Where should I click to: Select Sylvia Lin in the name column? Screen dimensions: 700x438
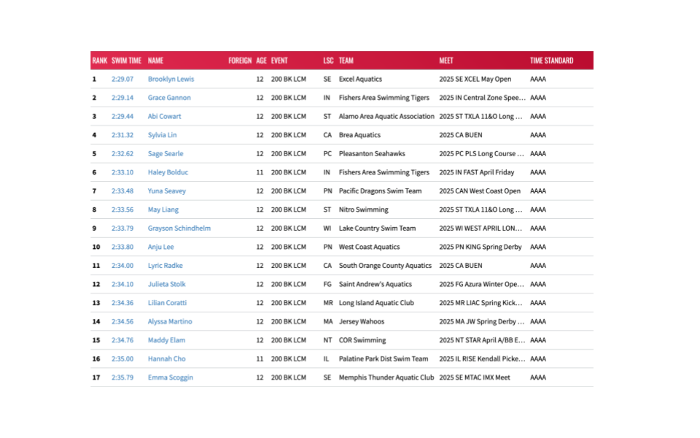click(162, 135)
